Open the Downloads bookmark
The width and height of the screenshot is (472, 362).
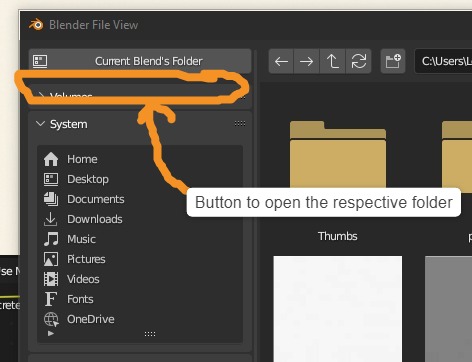140,219
